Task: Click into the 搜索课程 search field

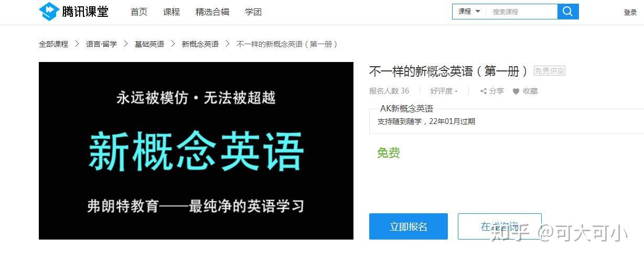Action: coord(521,12)
